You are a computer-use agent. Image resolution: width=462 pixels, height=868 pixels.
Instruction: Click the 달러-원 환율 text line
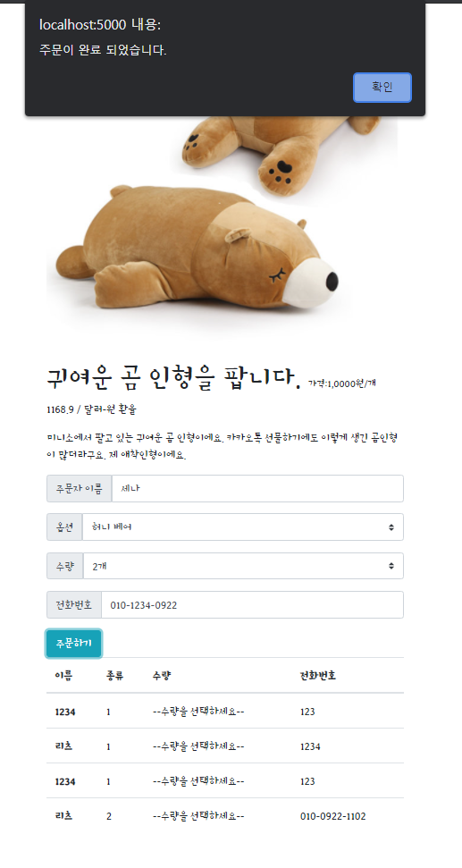tap(91, 409)
